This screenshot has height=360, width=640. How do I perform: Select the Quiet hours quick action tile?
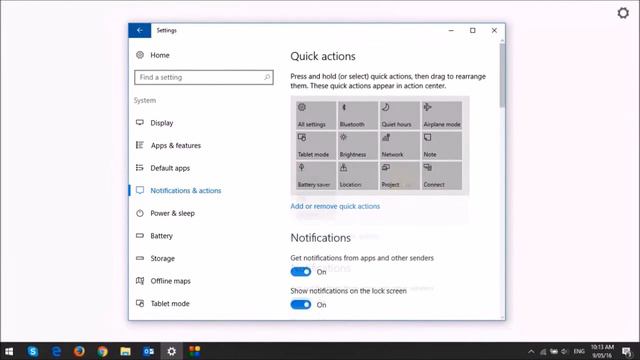click(400, 116)
